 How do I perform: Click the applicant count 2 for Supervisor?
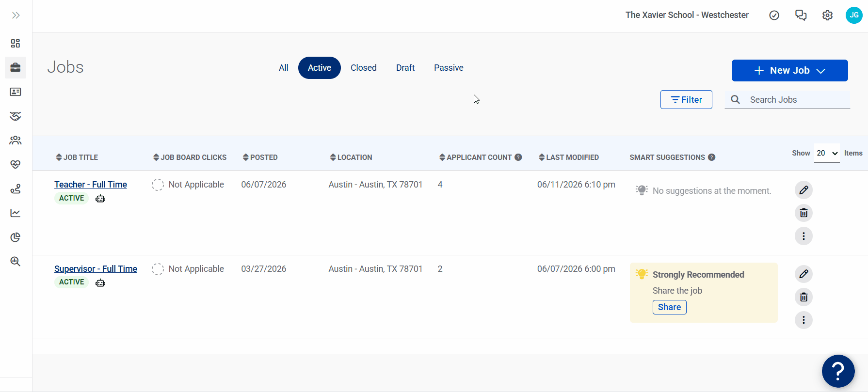coord(440,269)
